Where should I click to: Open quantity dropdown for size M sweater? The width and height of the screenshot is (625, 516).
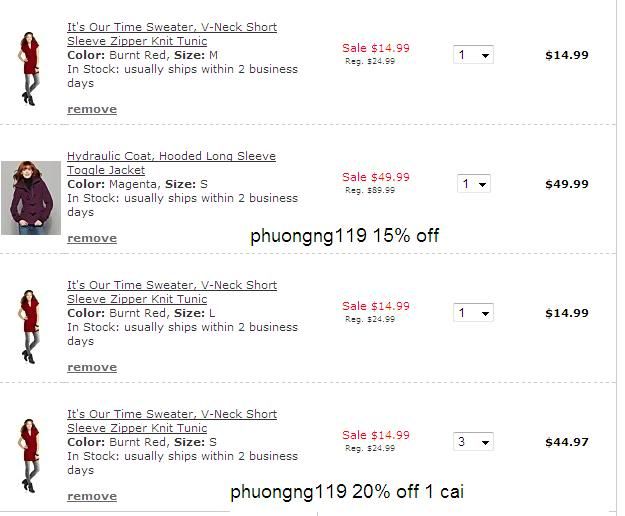(473, 55)
